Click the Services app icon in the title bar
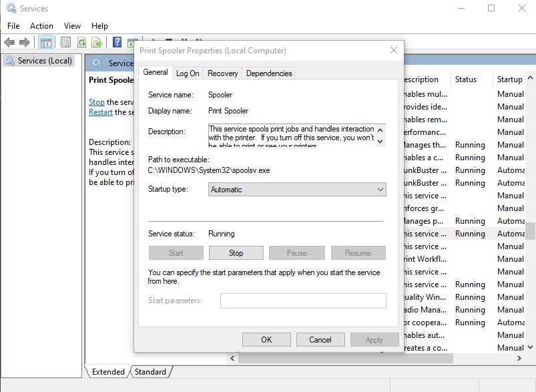 pyautogui.click(x=11, y=8)
